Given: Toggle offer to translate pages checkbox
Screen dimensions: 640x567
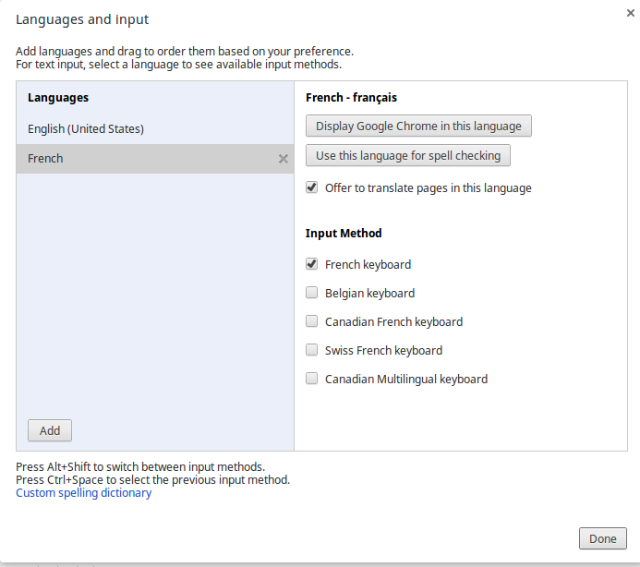Looking at the screenshot, I should 312,188.
